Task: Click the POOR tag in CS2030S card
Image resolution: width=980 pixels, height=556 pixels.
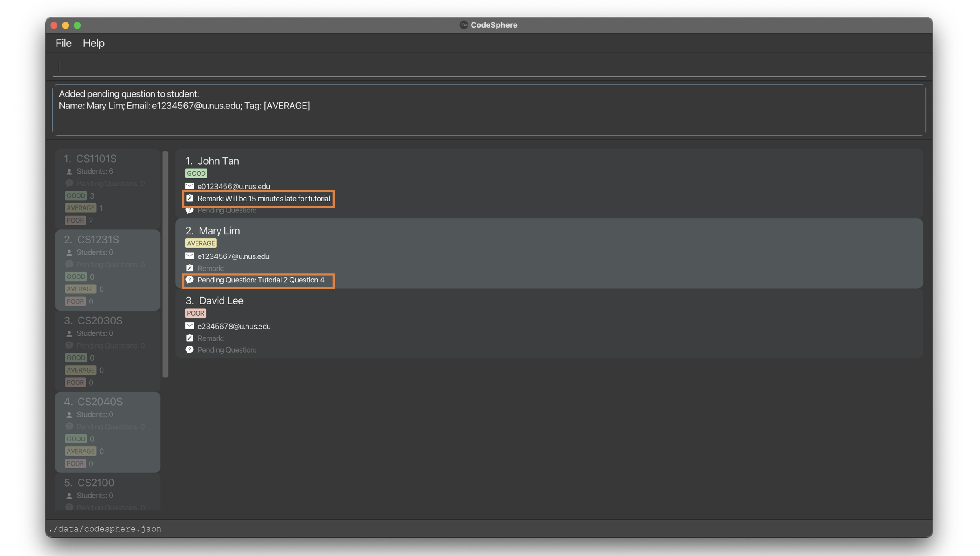Action: click(x=75, y=382)
